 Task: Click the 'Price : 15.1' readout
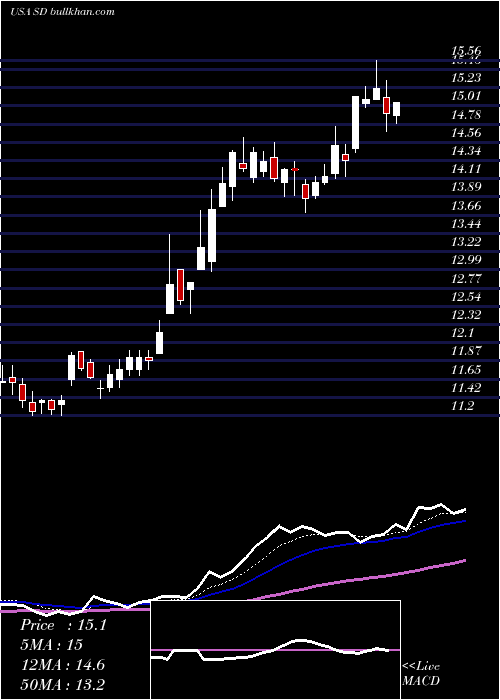(63, 625)
